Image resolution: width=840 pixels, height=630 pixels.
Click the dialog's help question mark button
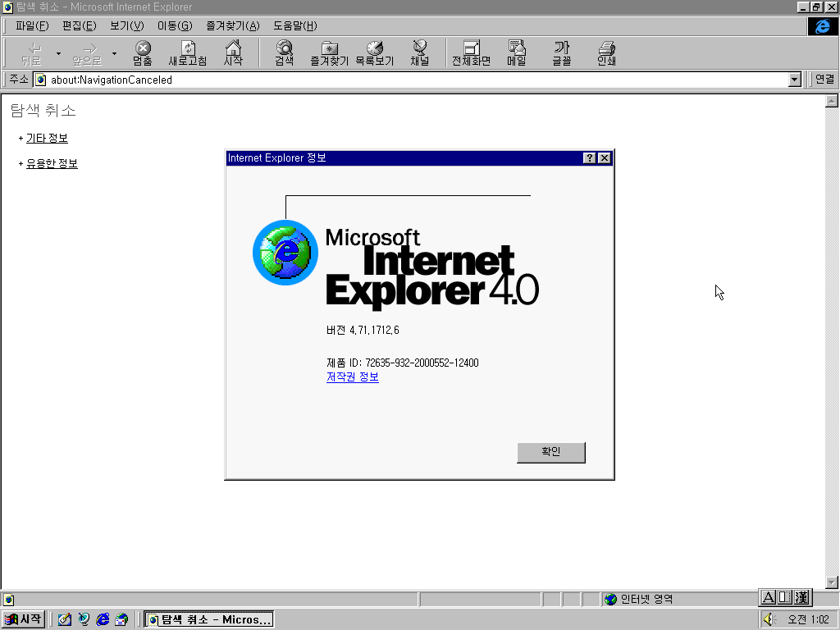pos(589,158)
